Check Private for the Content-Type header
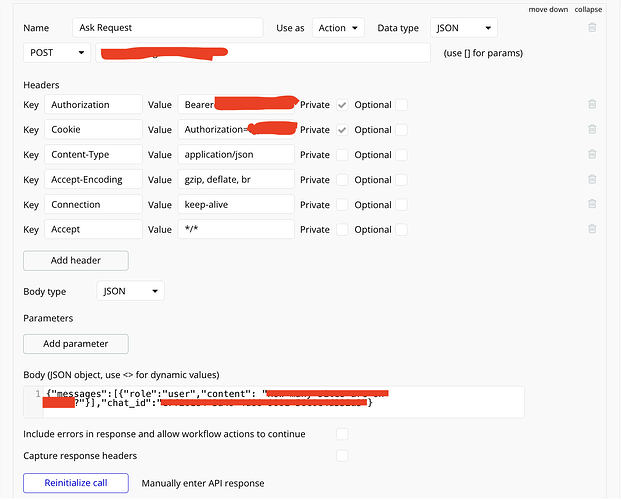 point(342,155)
